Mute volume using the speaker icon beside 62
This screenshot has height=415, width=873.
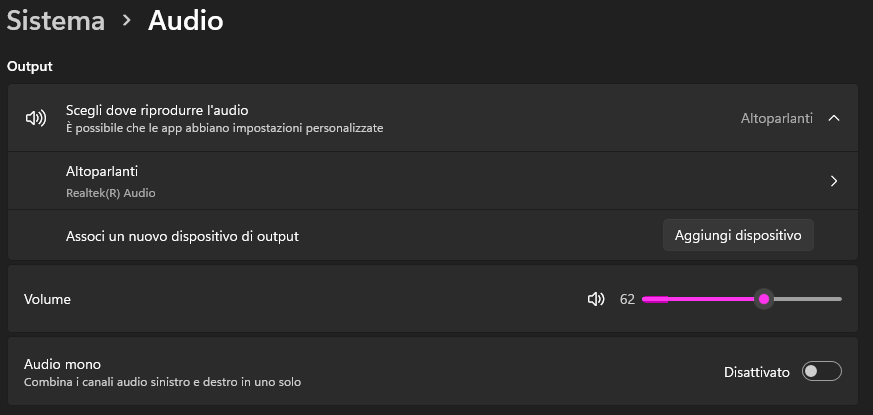(x=596, y=299)
